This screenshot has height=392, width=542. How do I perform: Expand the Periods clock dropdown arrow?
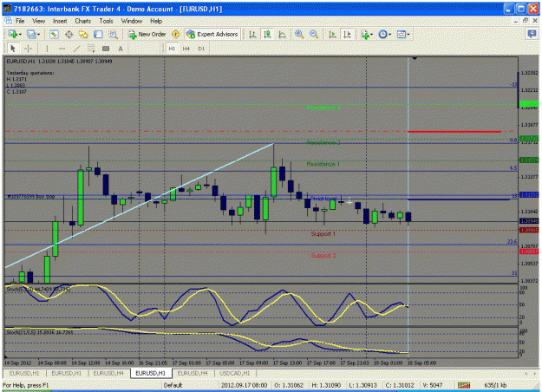tap(390, 35)
